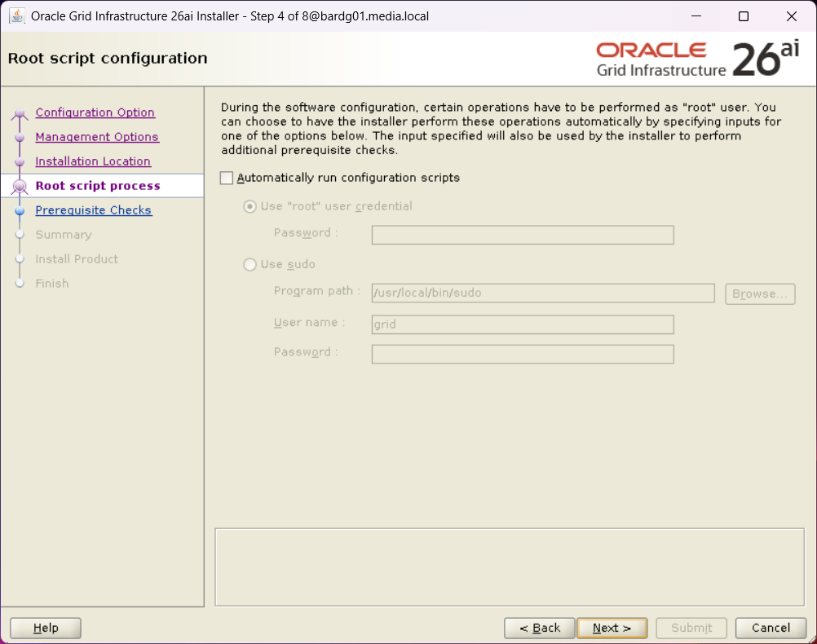Maximize the installer window

pyautogui.click(x=744, y=16)
